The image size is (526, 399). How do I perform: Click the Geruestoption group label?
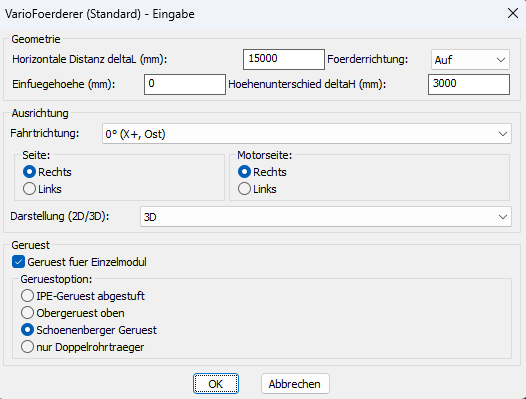point(56,279)
